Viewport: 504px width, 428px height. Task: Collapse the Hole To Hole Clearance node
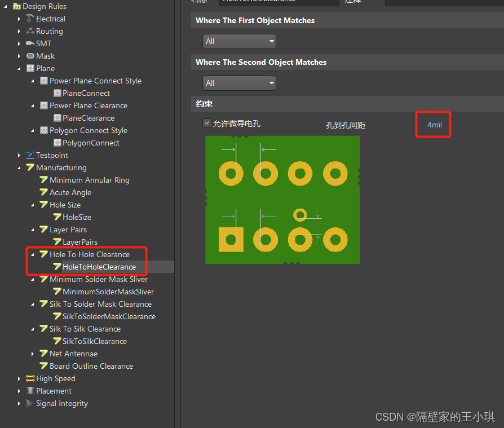click(x=33, y=255)
